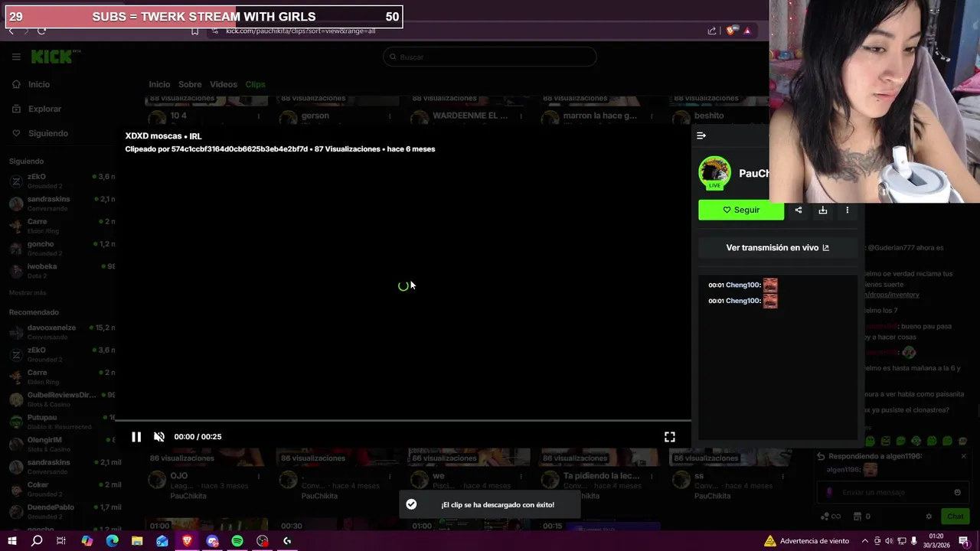The image size is (980, 551).
Task: Open the browser share icon
Action: (712, 31)
